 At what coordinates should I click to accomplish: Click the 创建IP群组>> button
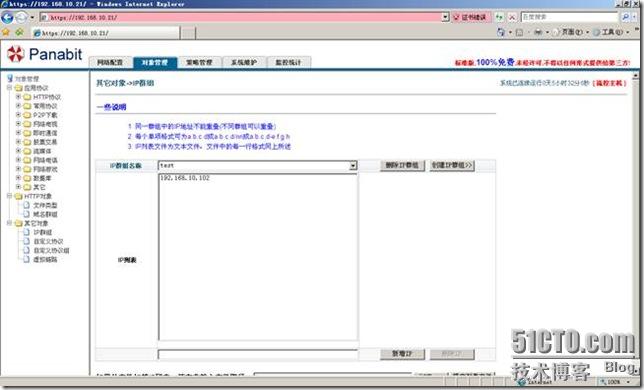452,165
